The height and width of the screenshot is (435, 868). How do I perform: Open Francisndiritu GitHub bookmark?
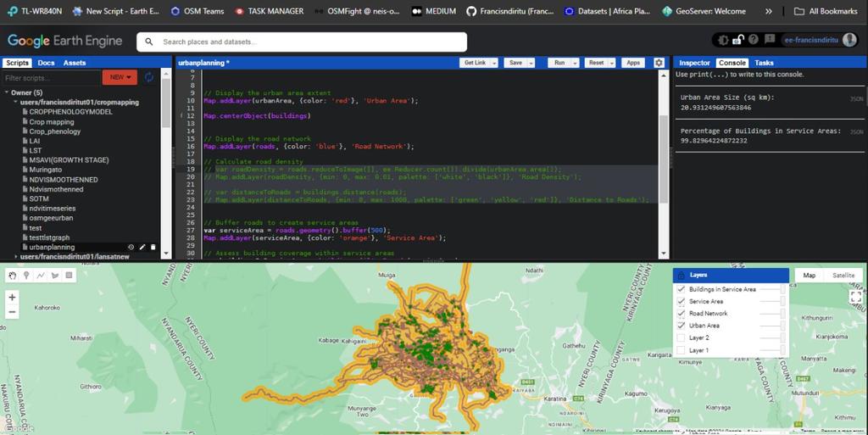510,11
